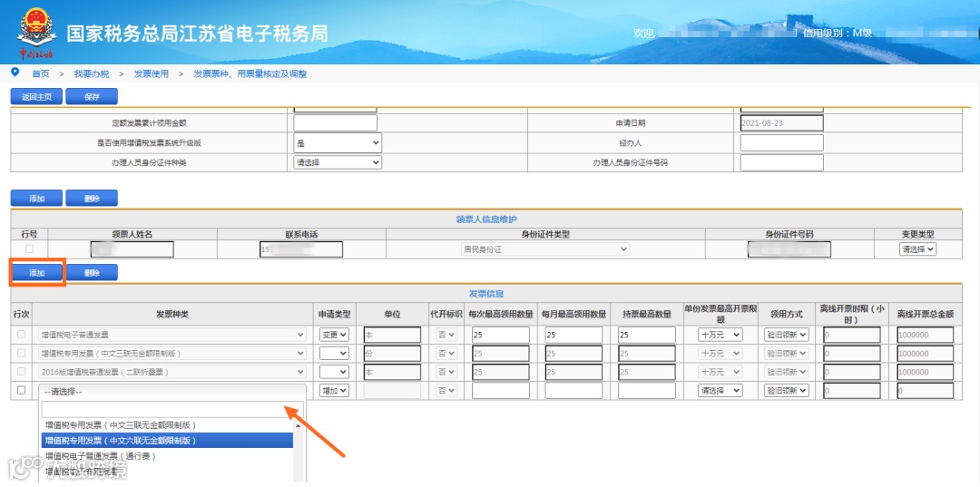Open 发票种类 dropdown showing 2016版增值税普通发票(二联折叠票)
Viewport: 980px width, 487px height.
[x=172, y=372]
